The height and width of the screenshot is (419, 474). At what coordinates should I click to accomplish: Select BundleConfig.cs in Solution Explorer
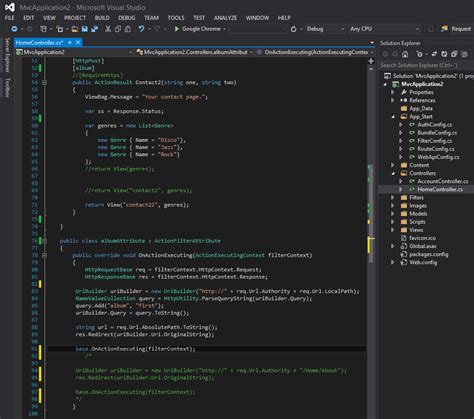coord(437,133)
